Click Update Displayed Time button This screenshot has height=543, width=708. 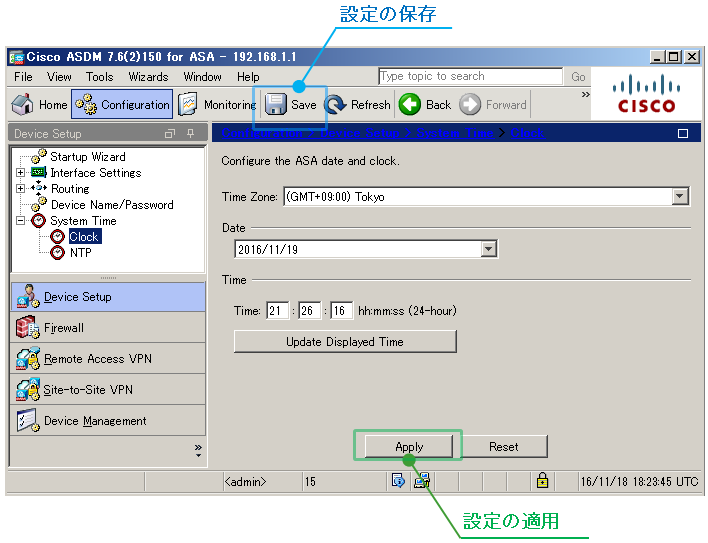tap(345, 342)
